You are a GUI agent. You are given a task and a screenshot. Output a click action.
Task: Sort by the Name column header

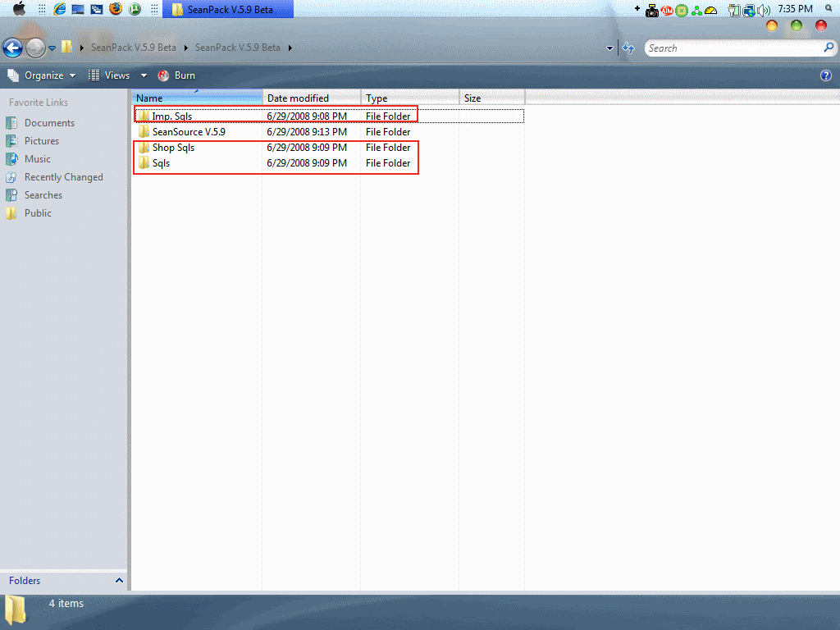point(197,98)
